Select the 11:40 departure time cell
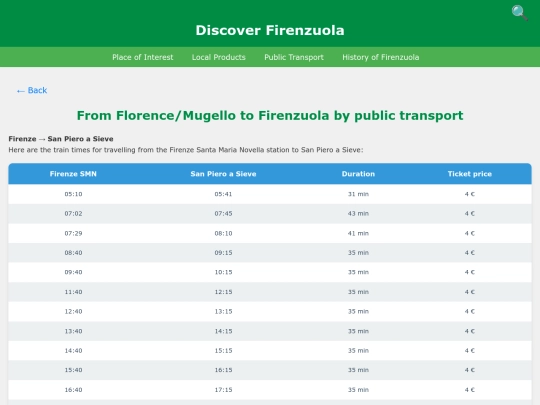The width and height of the screenshot is (540, 405). 73,292
